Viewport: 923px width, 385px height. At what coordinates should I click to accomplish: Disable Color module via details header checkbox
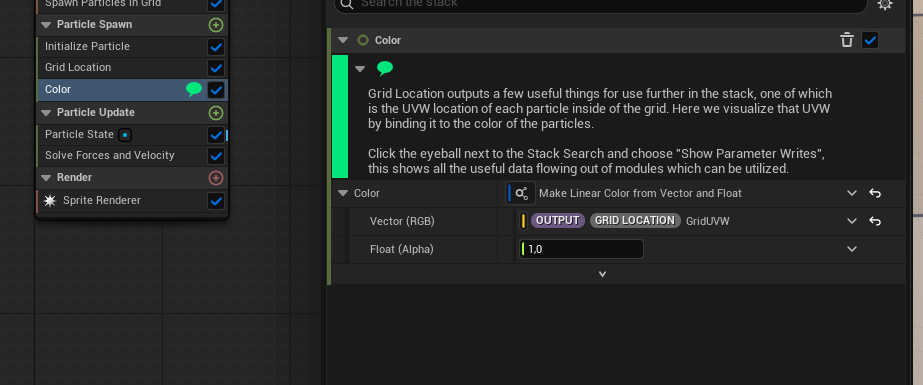point(870,40)
